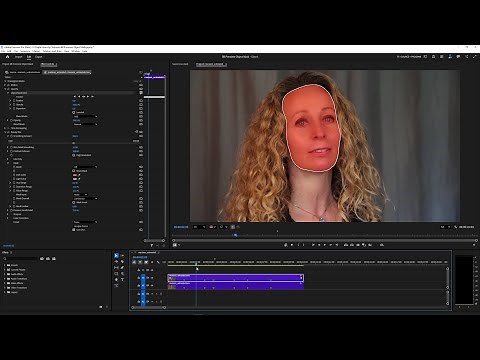Open the Source monitor tab

point(180,64)
